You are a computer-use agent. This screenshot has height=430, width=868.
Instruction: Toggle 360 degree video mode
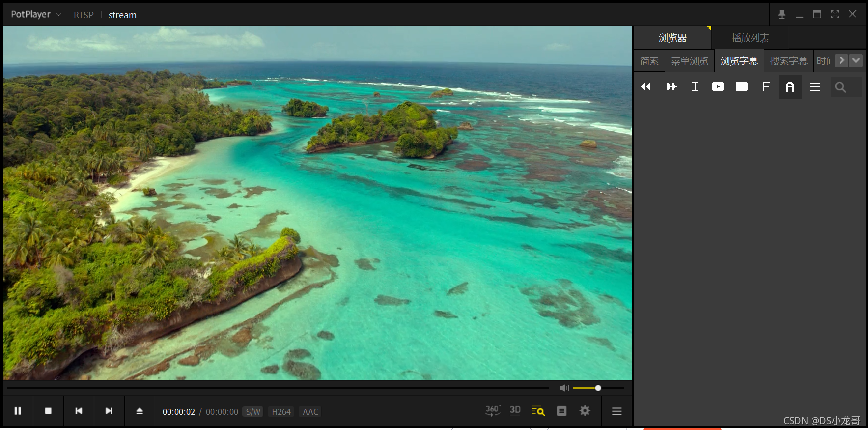coord(493,410)
